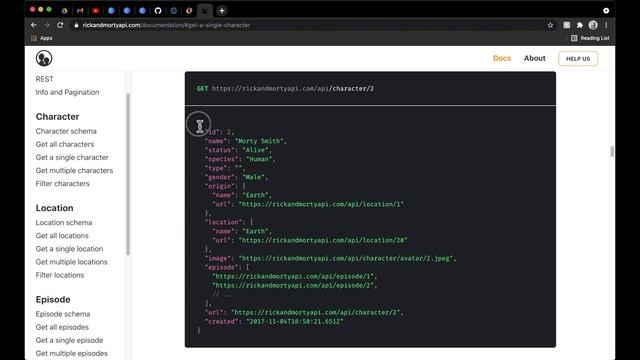
Task: Open Get multiple characters section
Action: (74, 170)
